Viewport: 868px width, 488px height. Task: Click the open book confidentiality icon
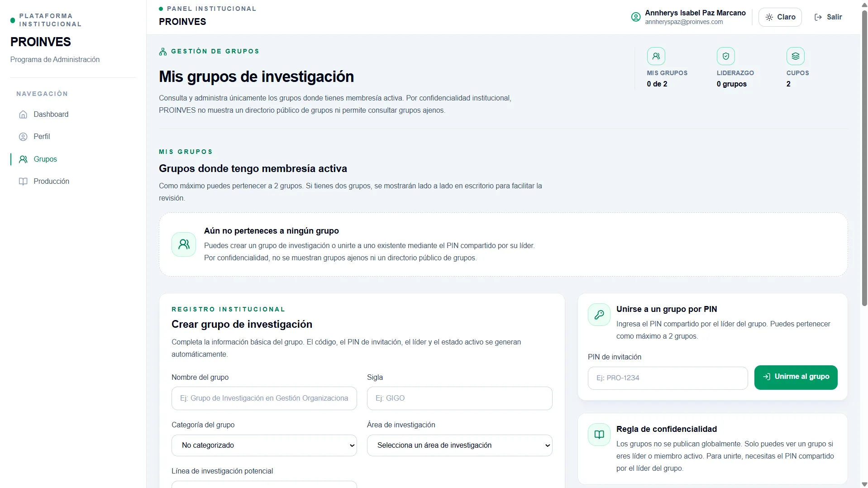click(599, 435)
